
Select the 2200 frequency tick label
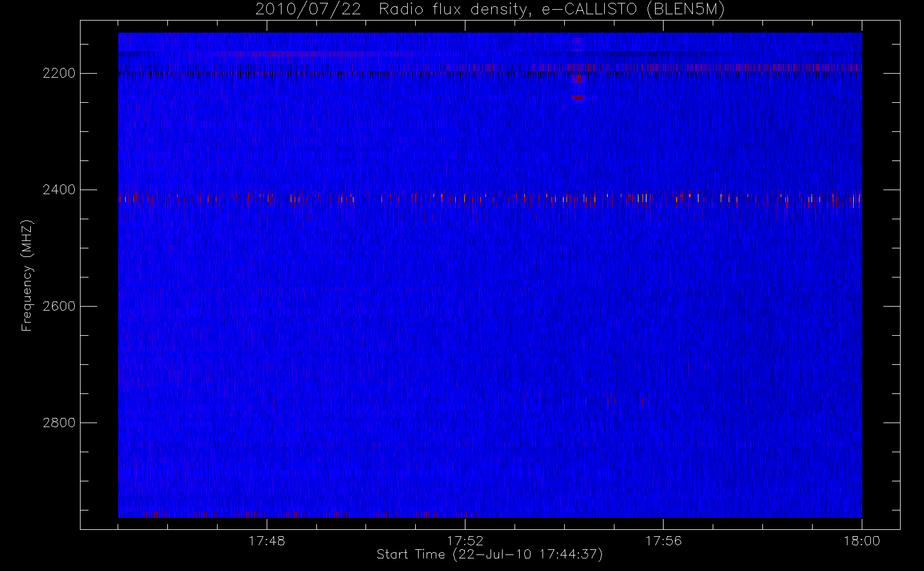59,73
